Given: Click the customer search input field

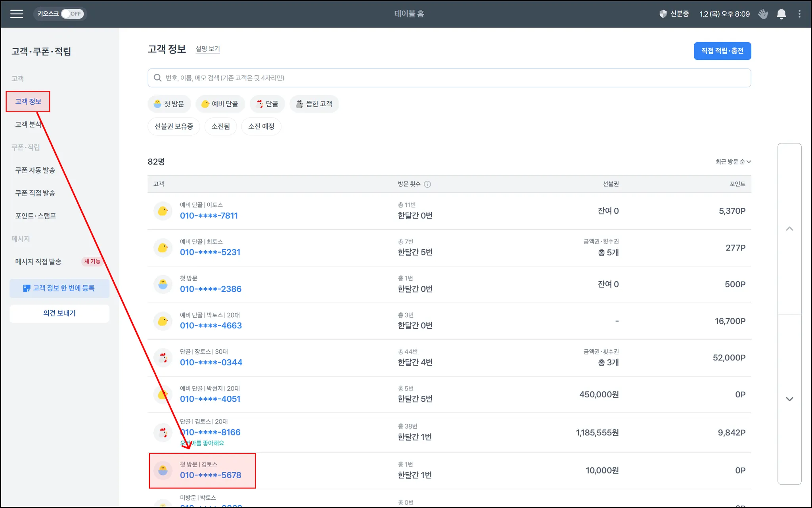Looking at the screenshot, I should click(449, 78).
